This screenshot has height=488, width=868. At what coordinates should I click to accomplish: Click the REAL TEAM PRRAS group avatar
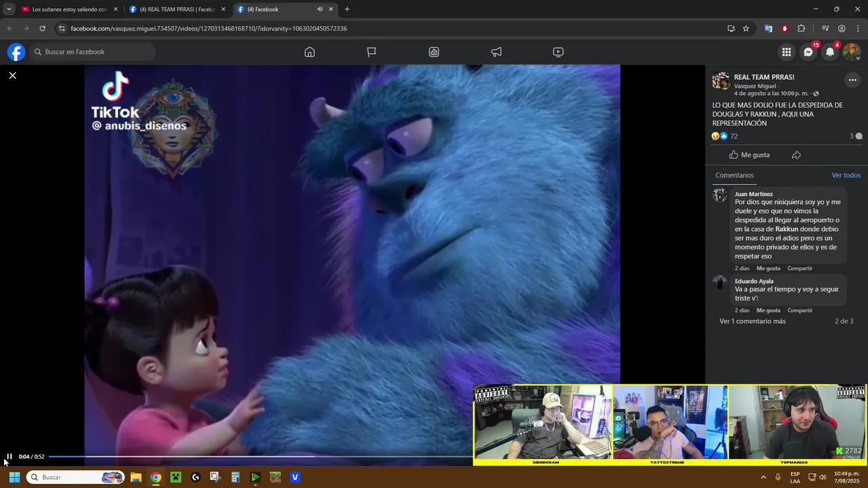coord(721,81)
